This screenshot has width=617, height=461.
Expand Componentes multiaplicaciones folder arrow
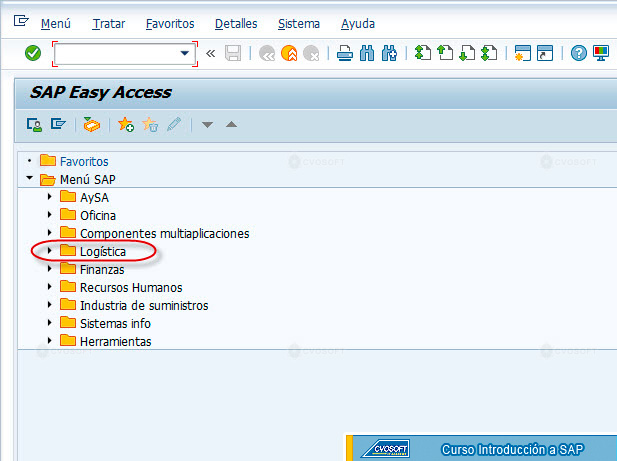(50, 232)
